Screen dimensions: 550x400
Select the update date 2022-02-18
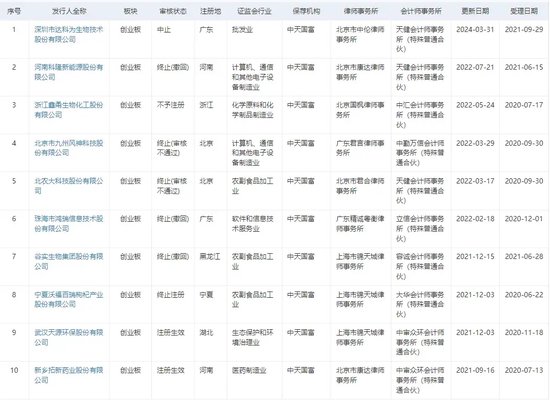click(475, 219)
